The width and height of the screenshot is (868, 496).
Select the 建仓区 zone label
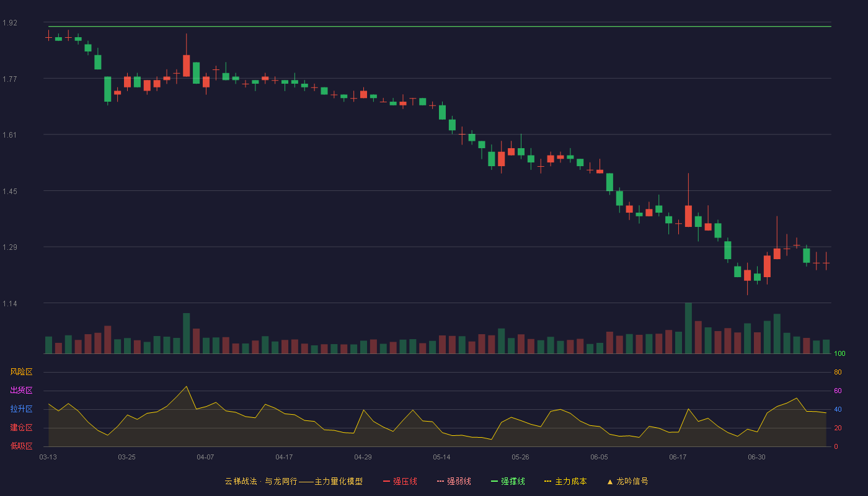(21, 428)
